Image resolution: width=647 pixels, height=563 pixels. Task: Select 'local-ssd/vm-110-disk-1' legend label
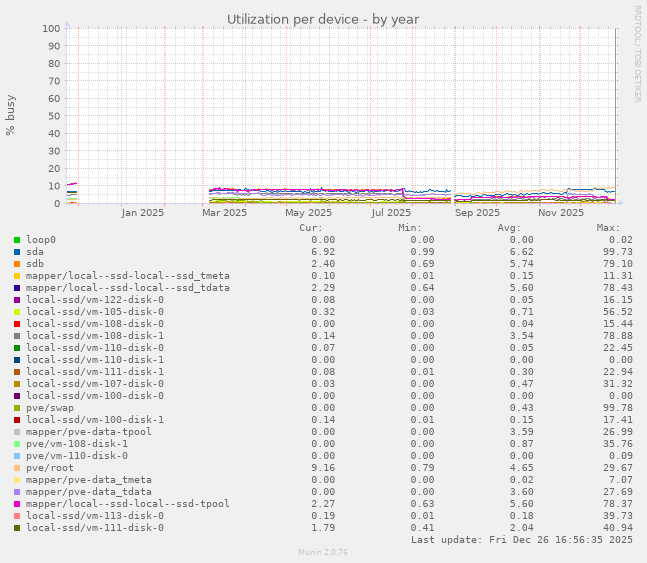tap(95, 360)
